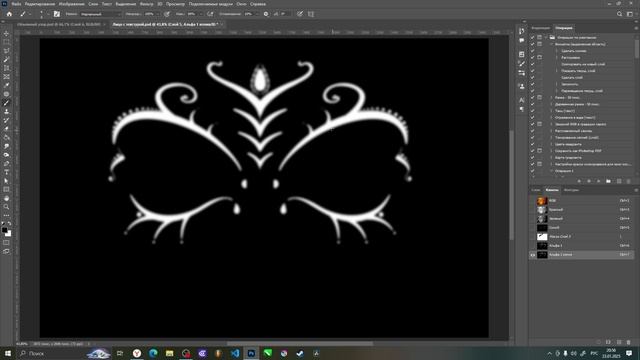Select the Синий channel row
Image resolution: width=640 pixels, height=360 pixels.
pos(582,228)
